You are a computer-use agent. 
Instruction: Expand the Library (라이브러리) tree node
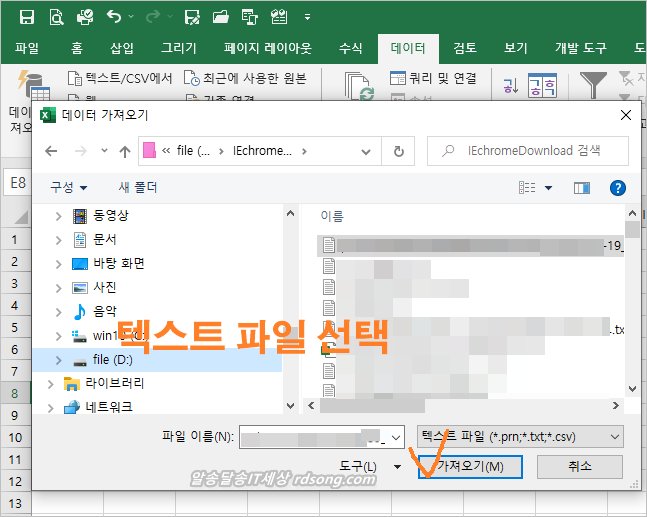(x=52, y=383)
